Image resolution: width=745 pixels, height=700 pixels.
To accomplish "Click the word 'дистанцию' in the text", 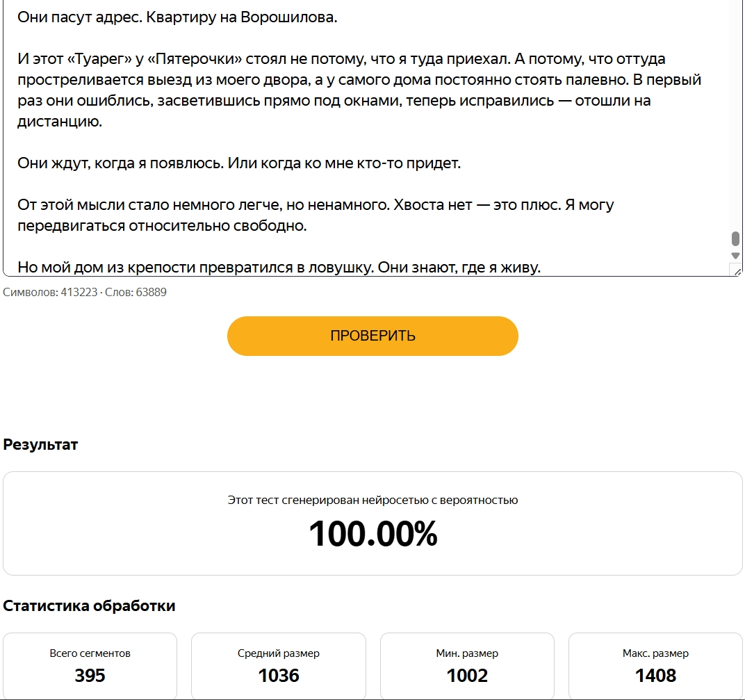I will (x=59, y=122).
